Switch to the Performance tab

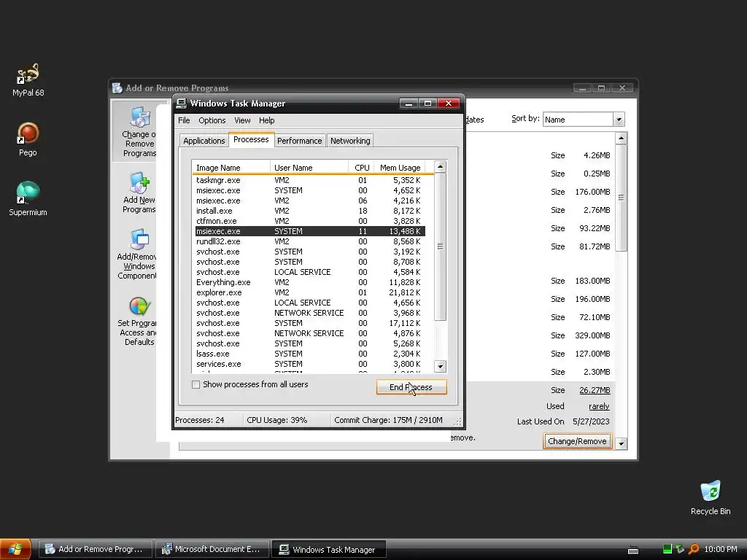pos(300,141)
